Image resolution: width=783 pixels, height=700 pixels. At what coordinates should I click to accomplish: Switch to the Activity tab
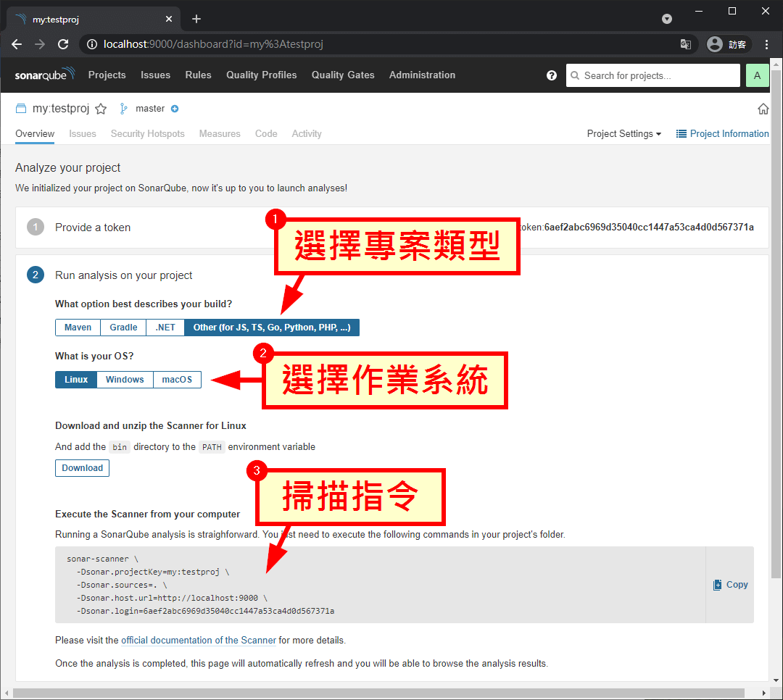pos(307,134)
